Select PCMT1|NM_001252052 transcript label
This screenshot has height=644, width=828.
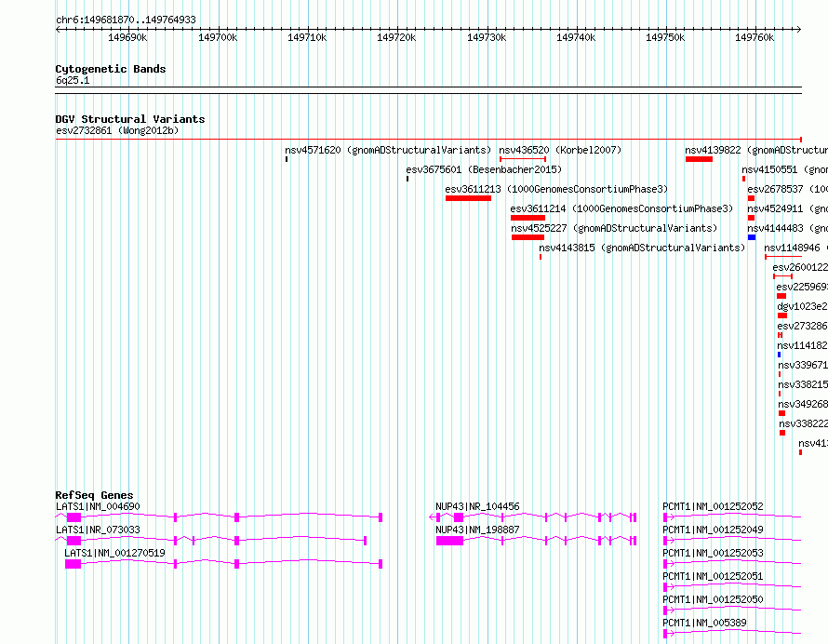[713, 506]
